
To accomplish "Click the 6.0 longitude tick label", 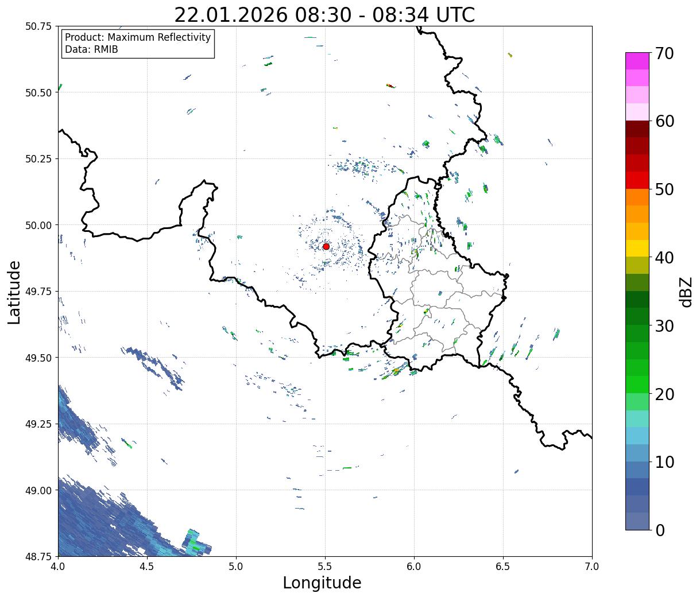I will [x=414, y=567].
